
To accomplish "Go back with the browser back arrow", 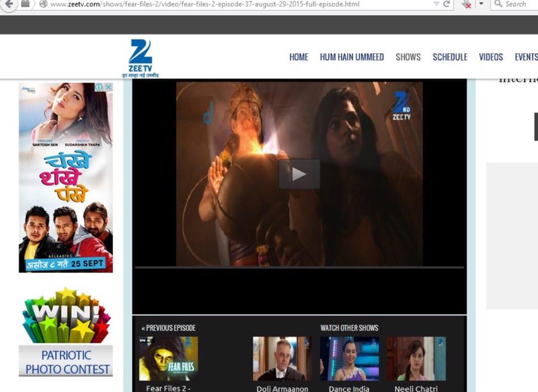I will [8, 4].
